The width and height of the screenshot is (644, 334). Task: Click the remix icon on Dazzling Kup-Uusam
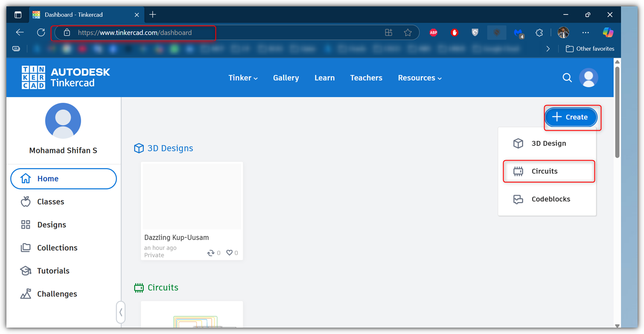pyautogui.click(x=211, y=253)
